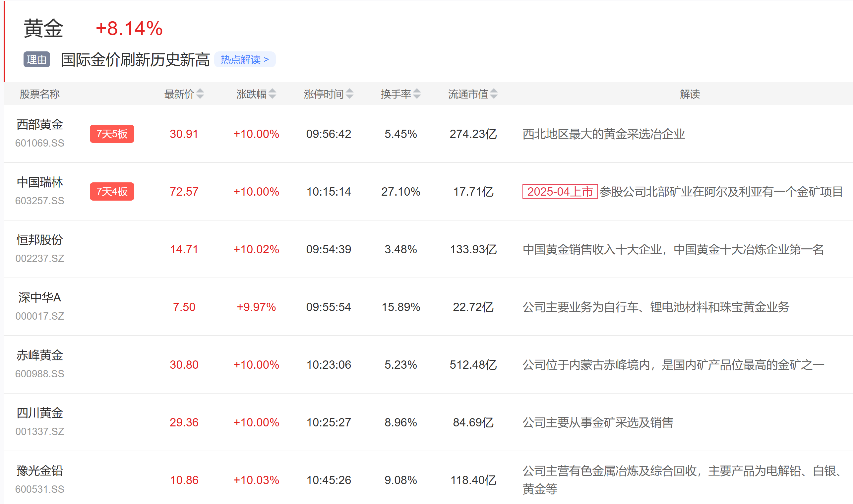Click price 30.80 for 赤峰黄金

pos(184,365)
